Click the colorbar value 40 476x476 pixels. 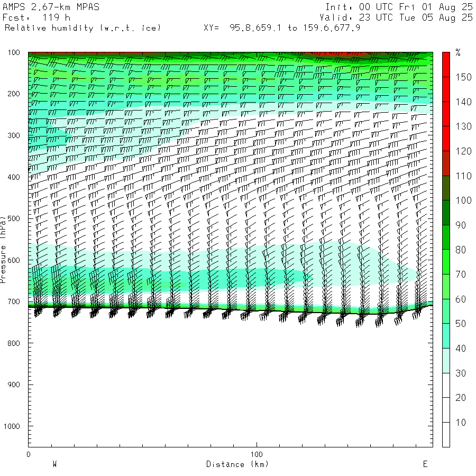tap(461, 348)
